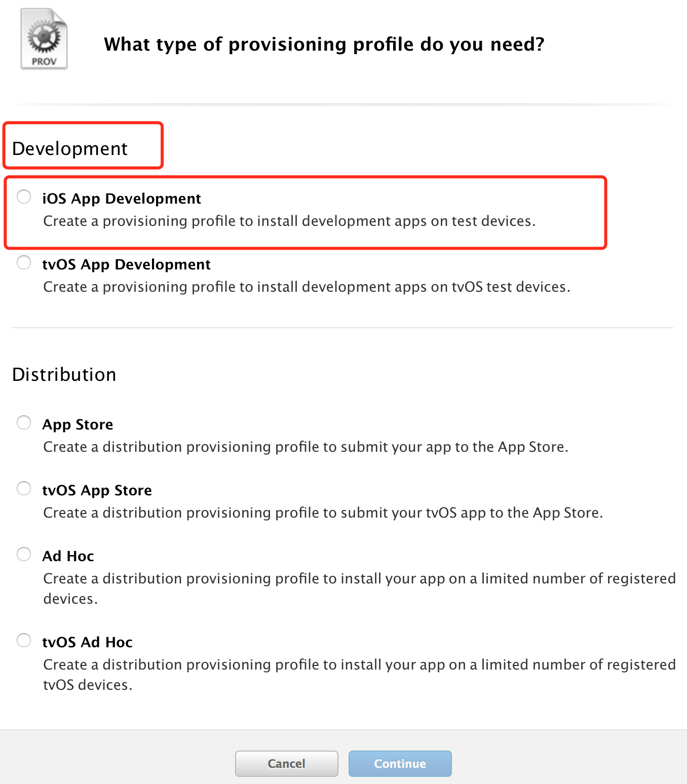The image size is (687, 784).
Task: Click description about installing apps on test devices
Action: pos(289,221)
